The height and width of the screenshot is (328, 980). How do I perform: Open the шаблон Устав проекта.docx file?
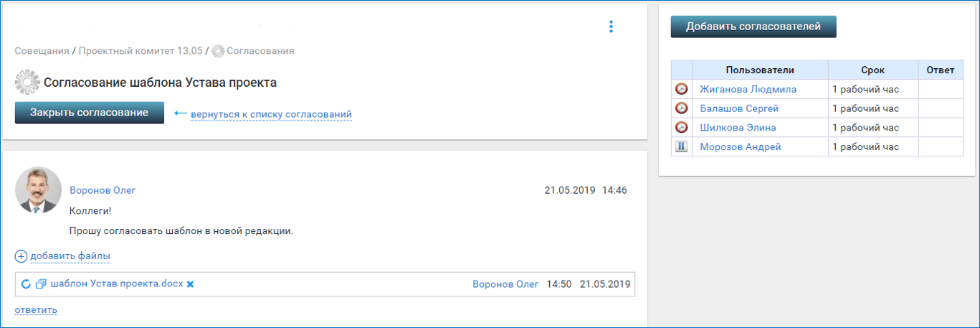[x=117, y=284]
